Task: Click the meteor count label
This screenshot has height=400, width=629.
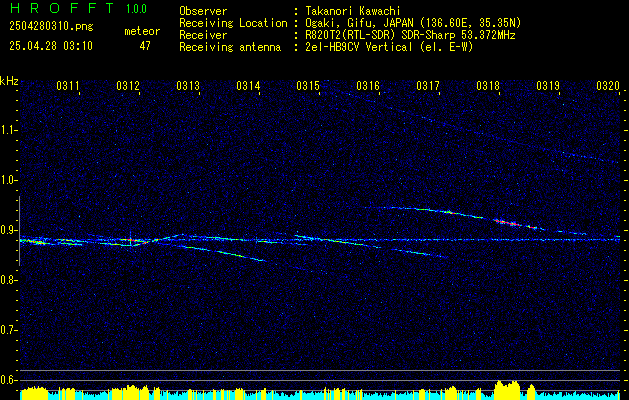Action: coord(142,31)
